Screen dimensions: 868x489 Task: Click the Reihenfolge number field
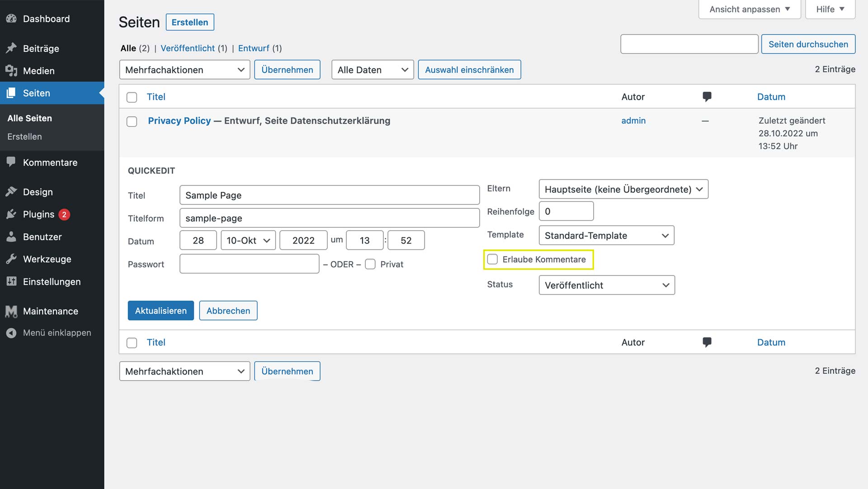point(566,211)
